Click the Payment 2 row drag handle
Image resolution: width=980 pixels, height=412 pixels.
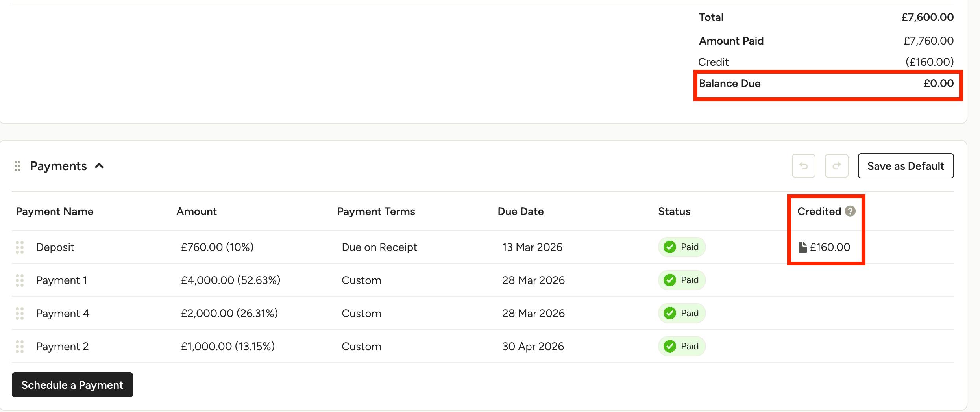tap(20, 347)
